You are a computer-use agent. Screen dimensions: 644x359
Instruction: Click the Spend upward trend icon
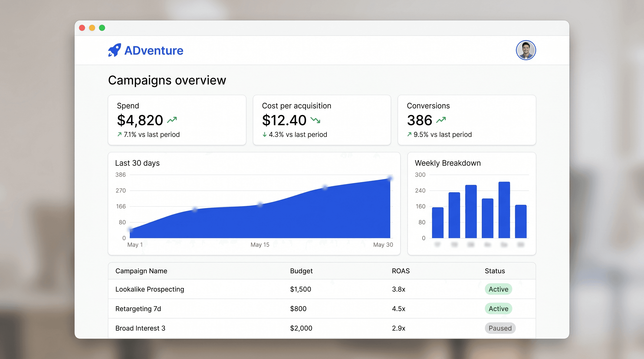tap(172, 120)
